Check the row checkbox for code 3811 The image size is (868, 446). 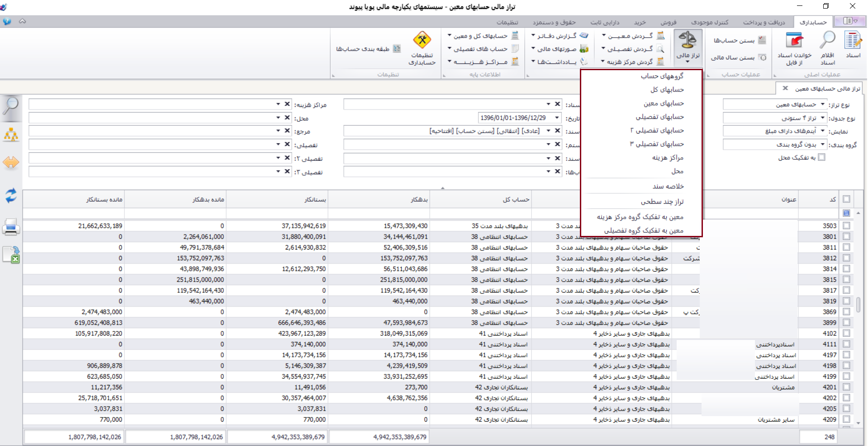pos(846,247)
